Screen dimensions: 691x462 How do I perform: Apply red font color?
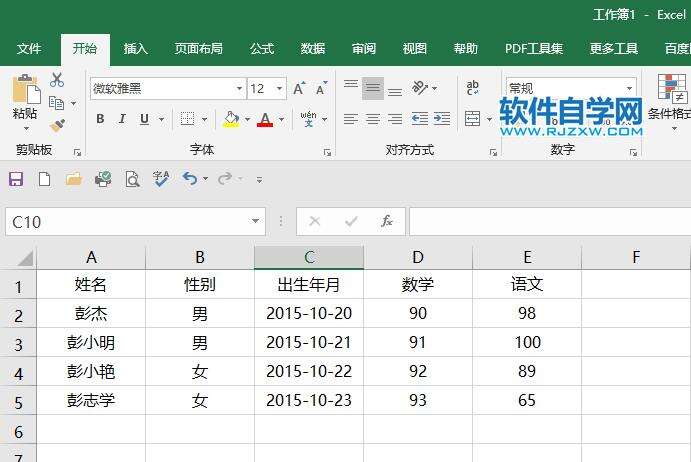265,119
